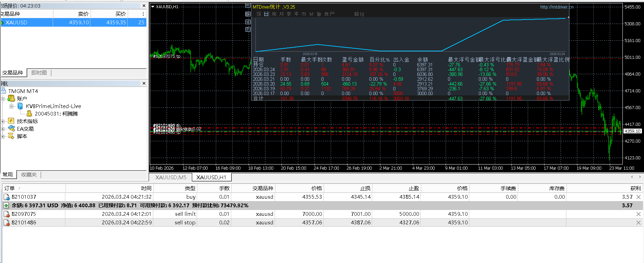Open the 即时图 tick chart tab

[x=39, y=73]
